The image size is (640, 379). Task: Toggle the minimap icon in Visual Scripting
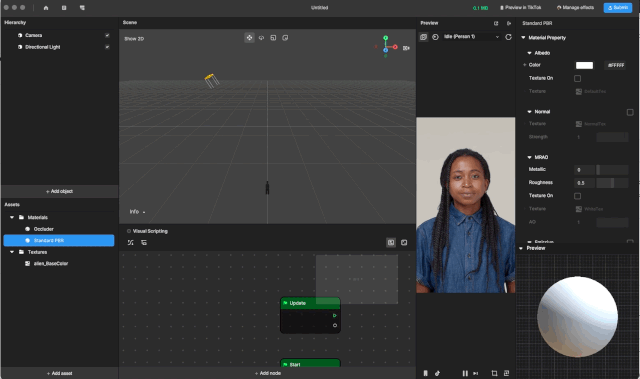click(391, 243)
